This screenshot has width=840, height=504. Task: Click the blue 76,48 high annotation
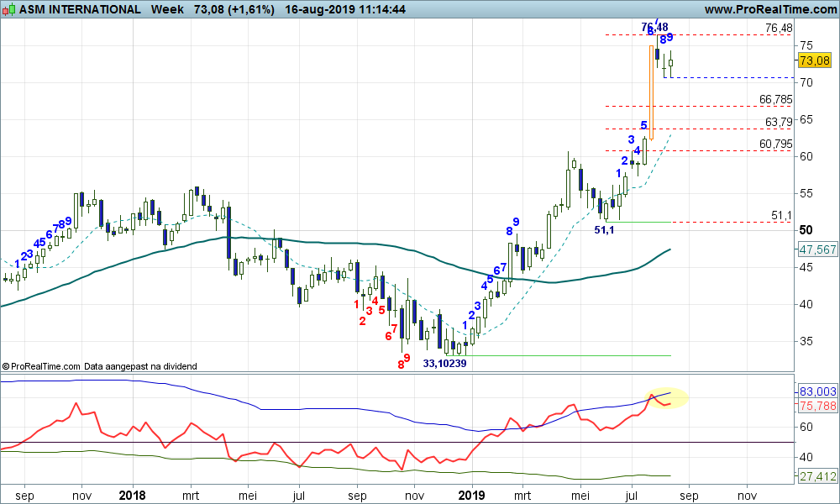[x=654, y=28]
